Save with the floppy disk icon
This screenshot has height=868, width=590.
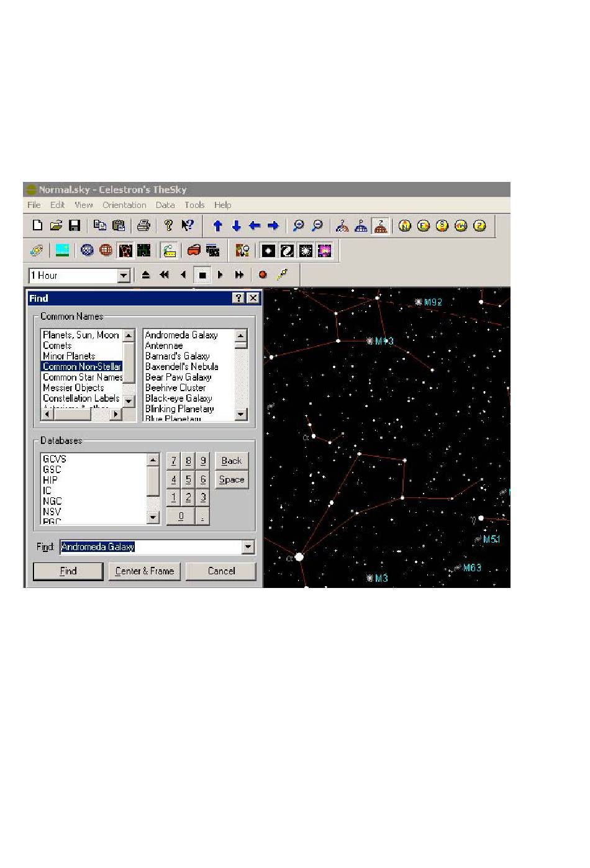[x=75, y=225]
